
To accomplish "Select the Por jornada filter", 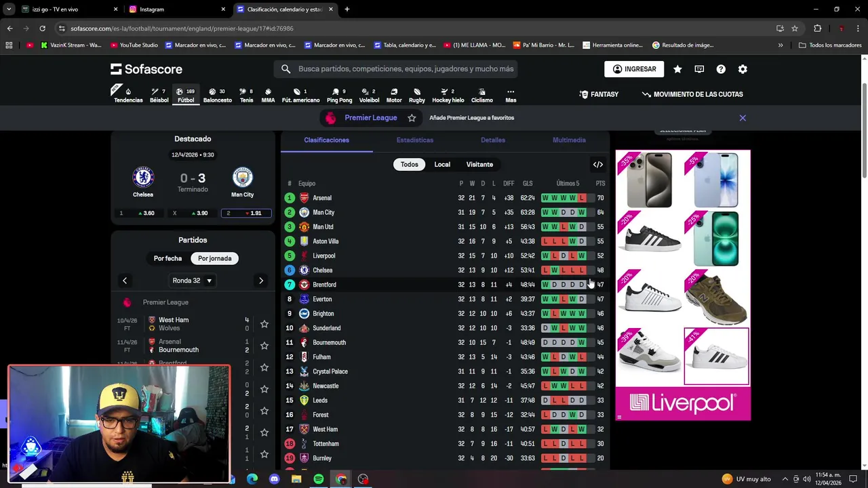I will tap(215, 258).
